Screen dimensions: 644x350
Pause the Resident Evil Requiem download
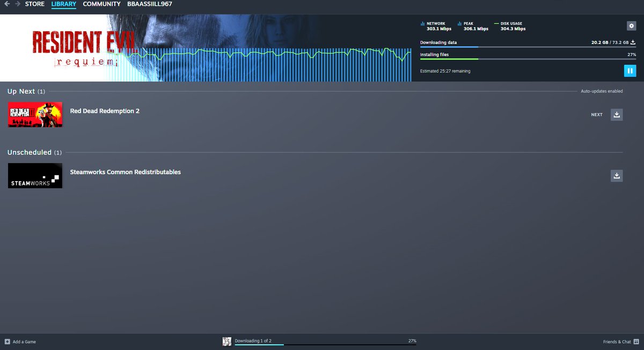(630, 71)
